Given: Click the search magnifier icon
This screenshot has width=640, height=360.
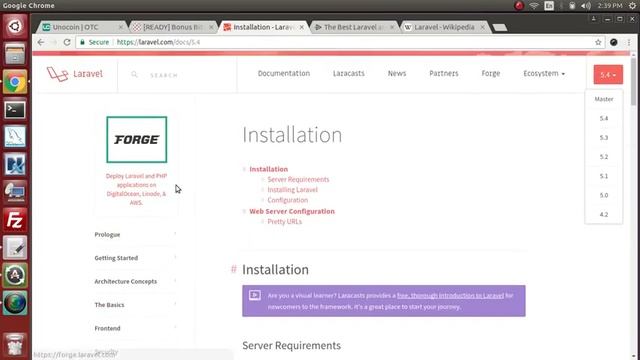Looking at the screenshot, I should point(134,75).
